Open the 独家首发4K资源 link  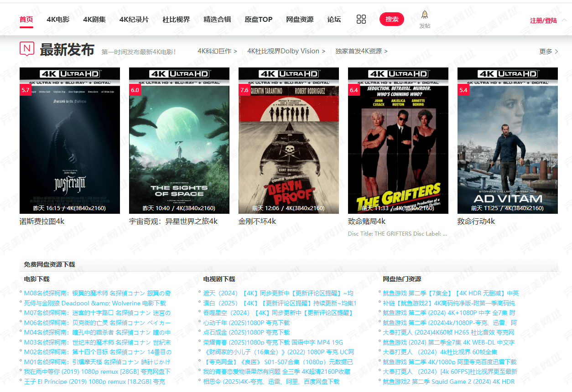coord(361,51)
